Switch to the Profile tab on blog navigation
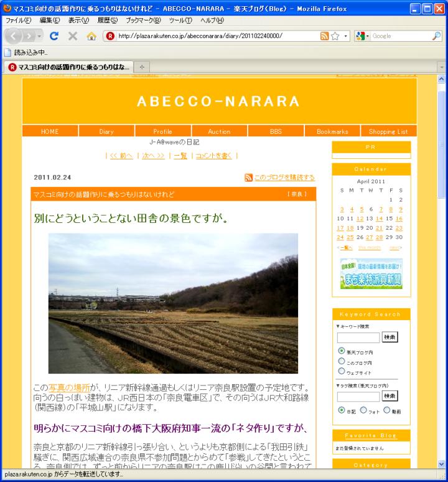Viewport: 448px width, 482px height. click(x=163, y=131)
